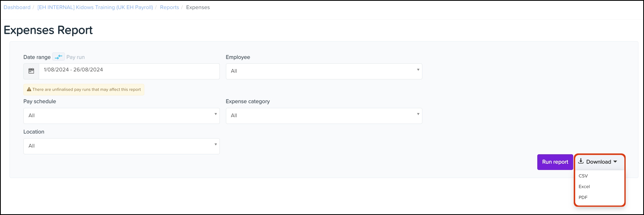
Task: Open Kidows Training business breadcrumb link
Action: pos(95,7)
